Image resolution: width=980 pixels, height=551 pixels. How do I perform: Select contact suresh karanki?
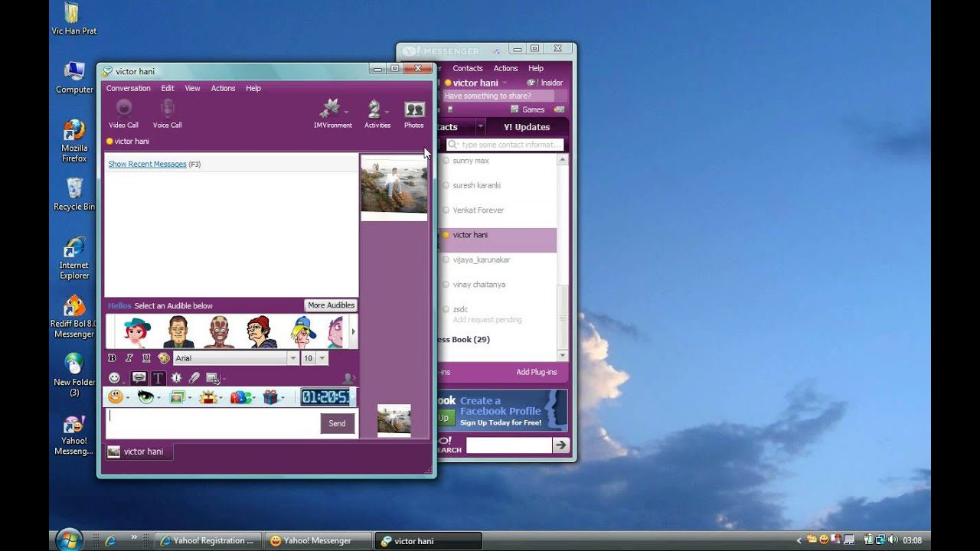pos(476,185)
